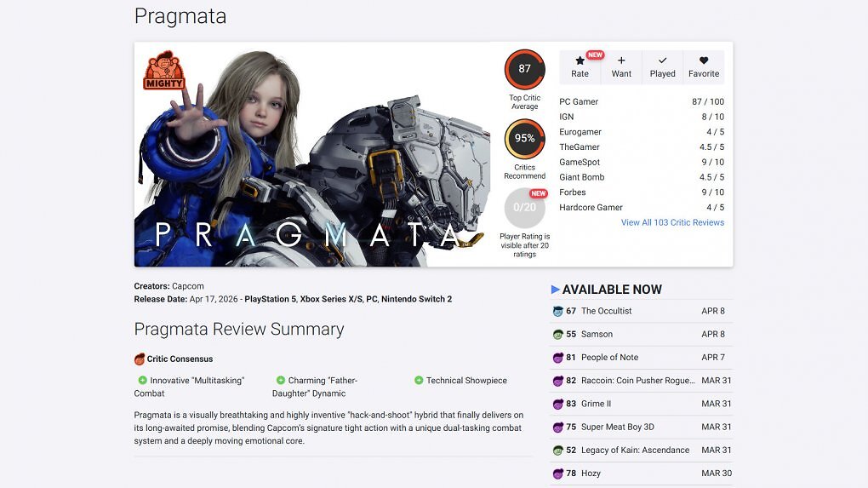Open Raccoin: Coin Pusher Rogue game page
The image size is (868, 488).
pos(637,381)
